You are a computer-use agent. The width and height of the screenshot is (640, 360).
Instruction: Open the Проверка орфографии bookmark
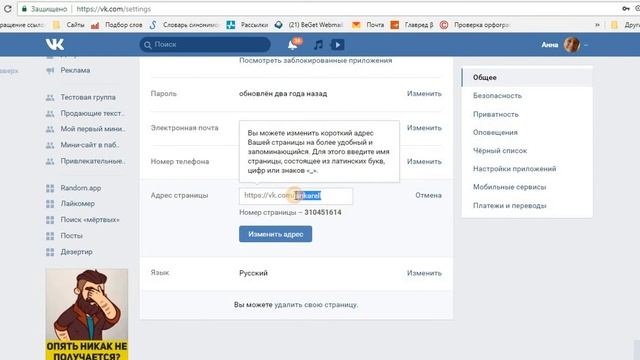click(x=475, y=25)
